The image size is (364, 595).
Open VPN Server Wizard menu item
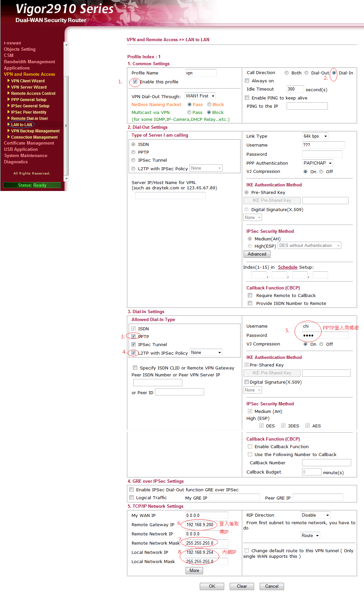pos(29,87)
